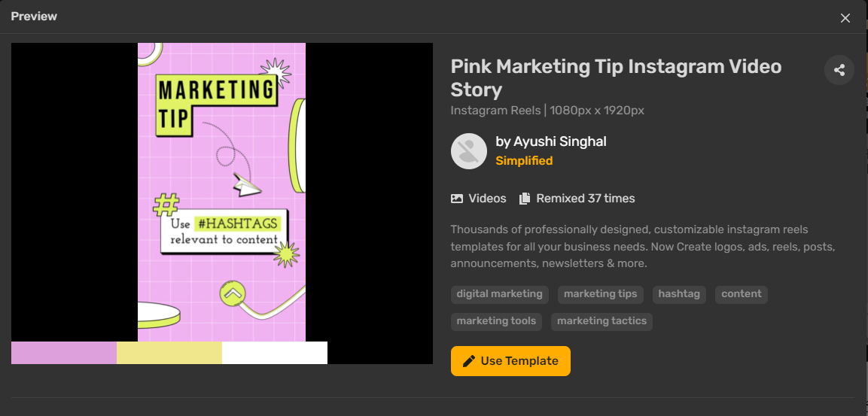Click the paper plane graphic in preview
Image resolution: width=868 pixels, height=416 pixels.
click(245, 185)
